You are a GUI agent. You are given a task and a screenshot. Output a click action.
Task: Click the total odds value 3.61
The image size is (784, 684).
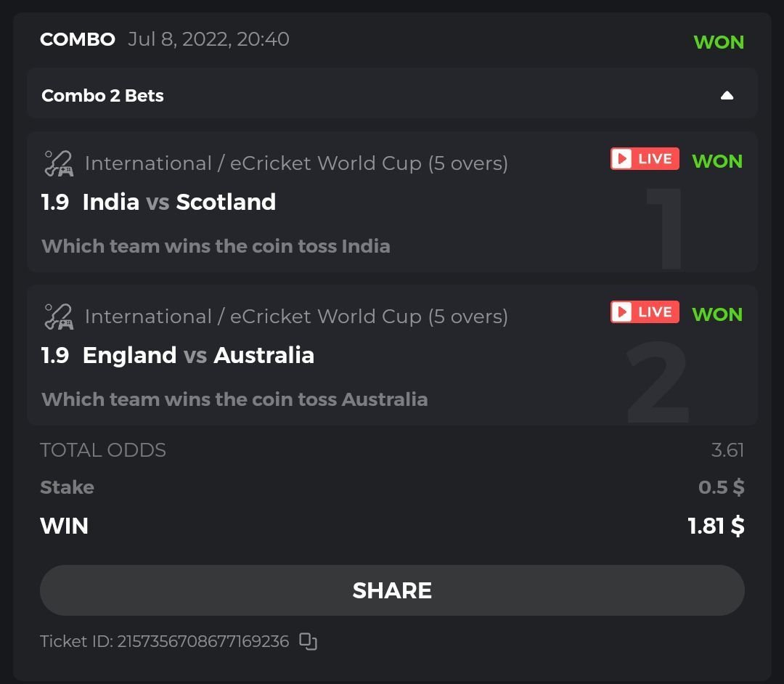(727, 450)
